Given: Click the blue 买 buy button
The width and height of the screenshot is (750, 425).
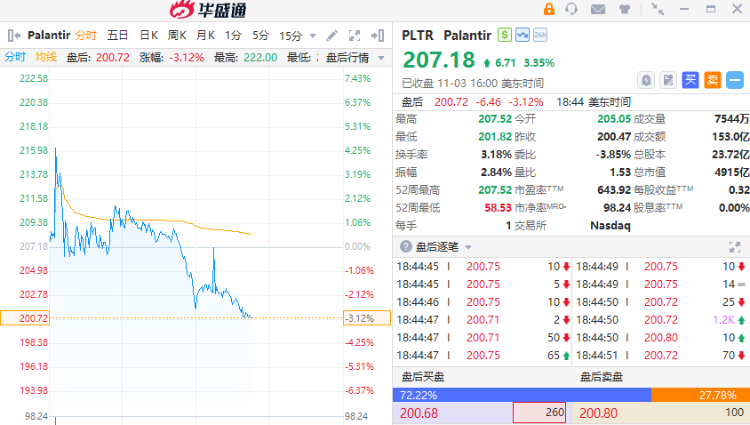Looking at the screenshot, I should click(690, 80).
